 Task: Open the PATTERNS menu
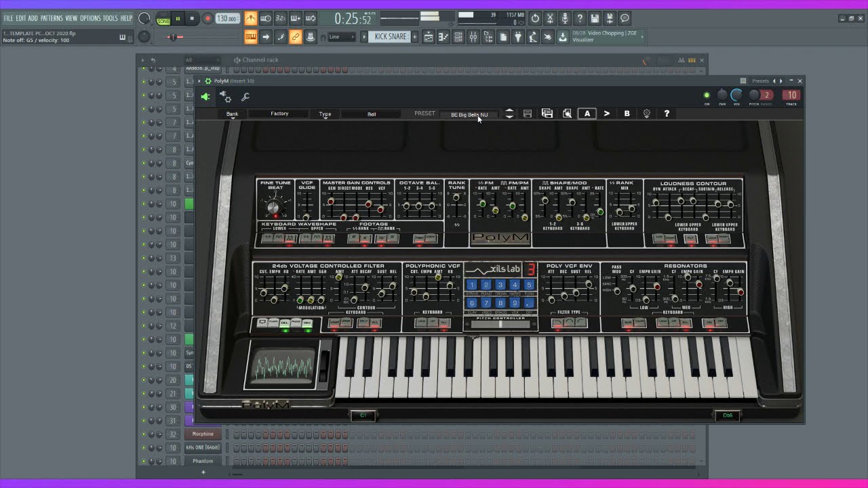[x=52, y=18]
